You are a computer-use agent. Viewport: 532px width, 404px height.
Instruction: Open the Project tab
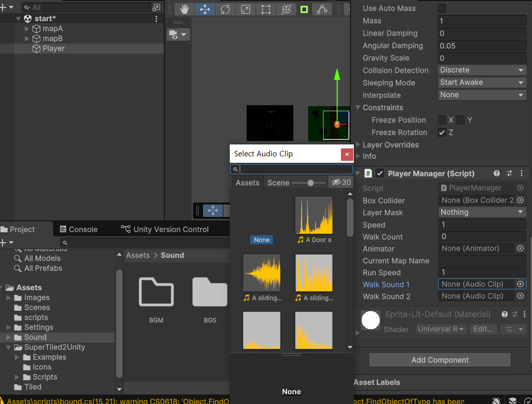(22, 229)
